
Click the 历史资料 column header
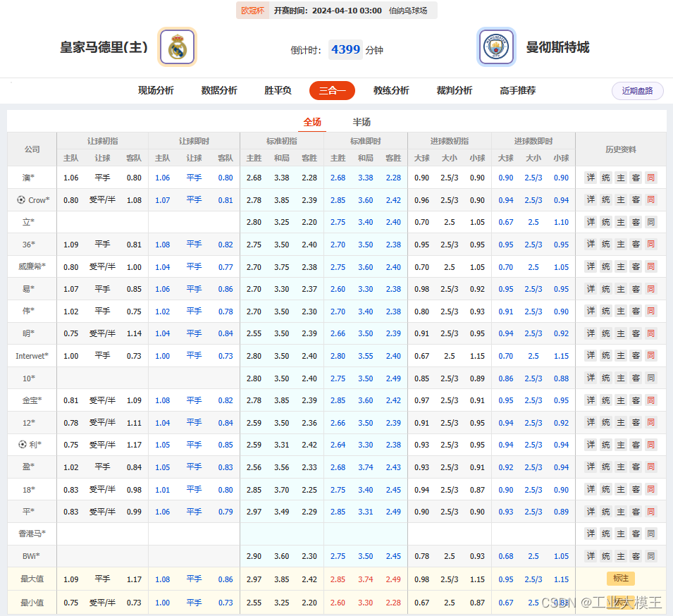click(x=621, y=149)
